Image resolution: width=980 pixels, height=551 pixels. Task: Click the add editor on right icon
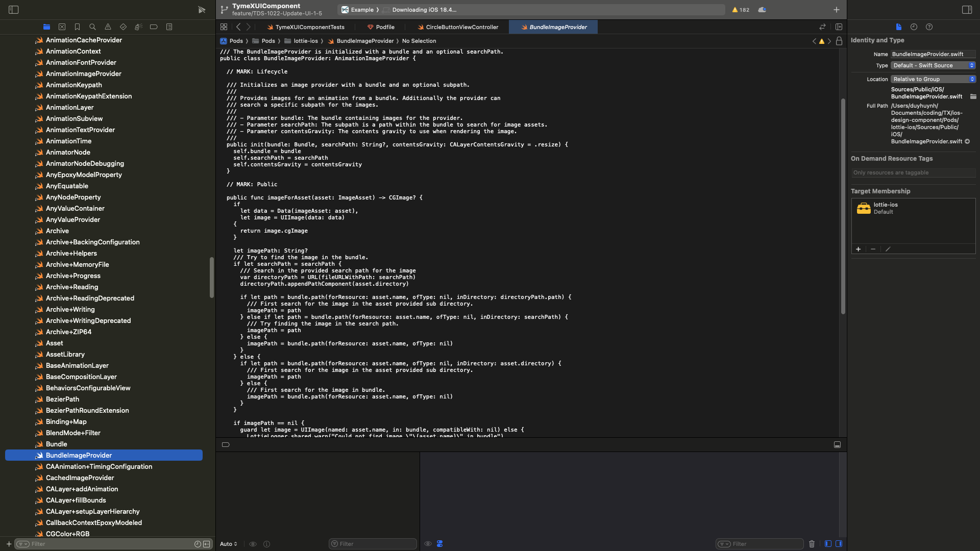tap(839, 27)
